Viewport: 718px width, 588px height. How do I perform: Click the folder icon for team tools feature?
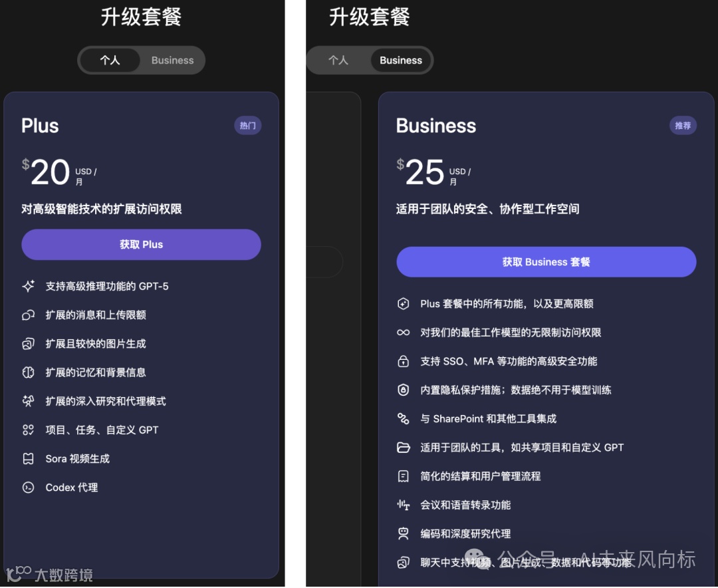pos(404,447)
